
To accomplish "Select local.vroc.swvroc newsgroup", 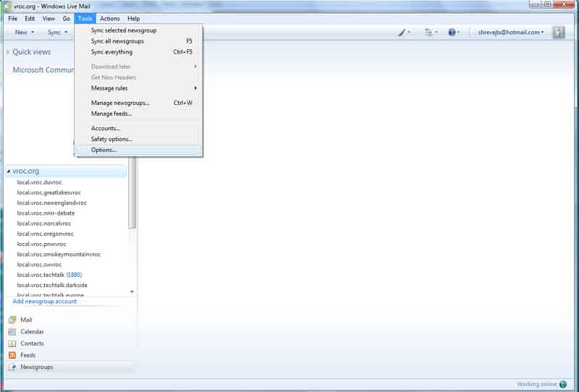I will (40, 265).
